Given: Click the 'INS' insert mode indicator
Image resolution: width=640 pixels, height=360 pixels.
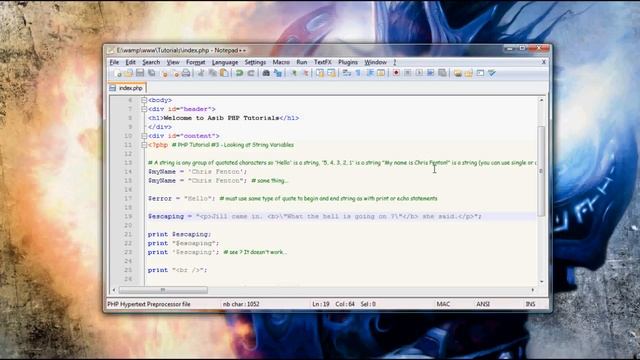Looking at the screenshot, I should pyautogui.click(x=530, y=304).
